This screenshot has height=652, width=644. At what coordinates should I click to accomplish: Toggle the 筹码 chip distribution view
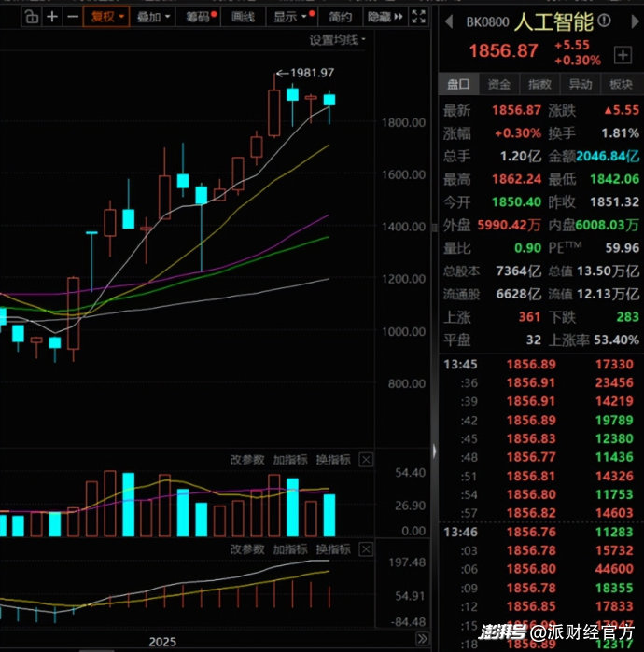pyautogui.click(x=198, y=16)
